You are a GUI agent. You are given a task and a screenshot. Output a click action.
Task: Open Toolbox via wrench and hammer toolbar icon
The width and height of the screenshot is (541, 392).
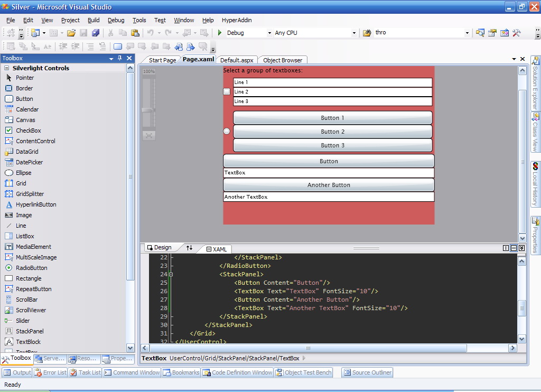point(516,33)
